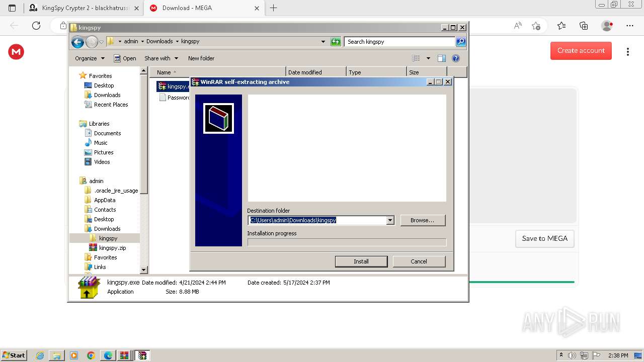644x362 pixels.
Task: Click the Change your view icon
Action: pos(416,58)
